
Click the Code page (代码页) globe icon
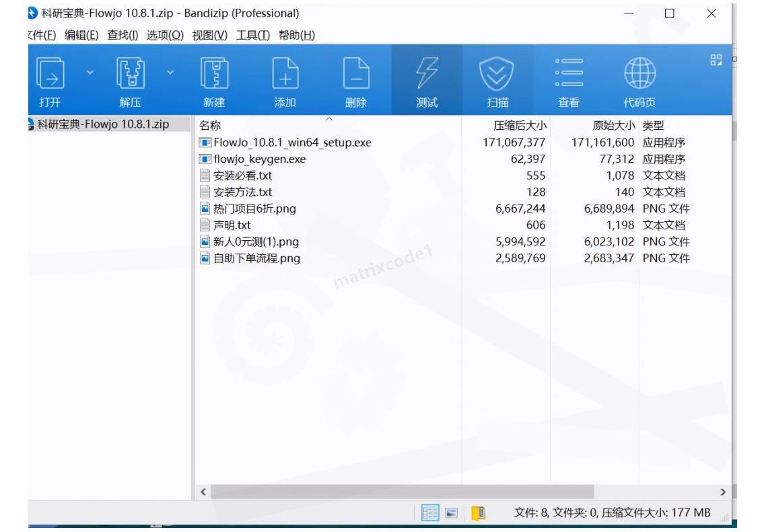coord(640,73)
